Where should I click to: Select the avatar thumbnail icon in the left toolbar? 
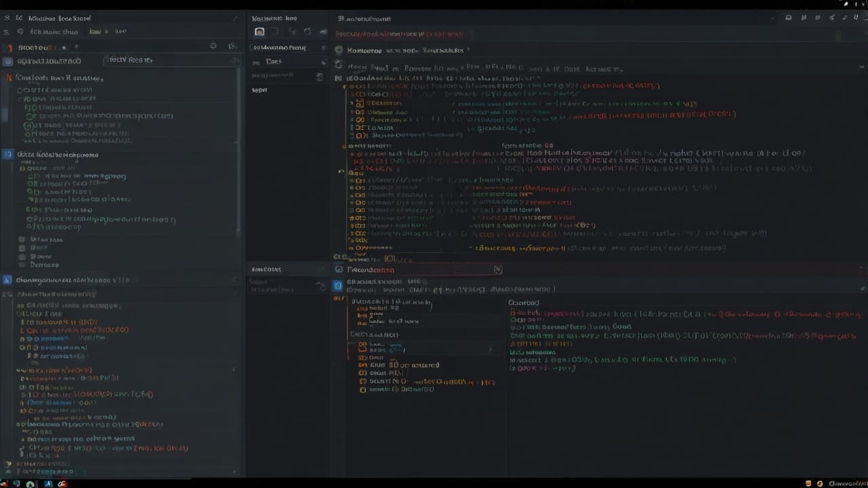(259, 31)
